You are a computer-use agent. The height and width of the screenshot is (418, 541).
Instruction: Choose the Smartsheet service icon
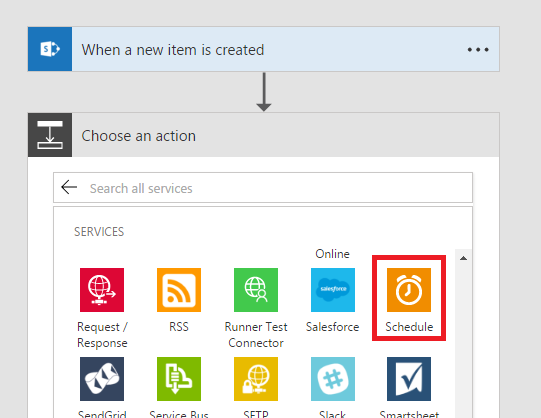pos(409,379)
